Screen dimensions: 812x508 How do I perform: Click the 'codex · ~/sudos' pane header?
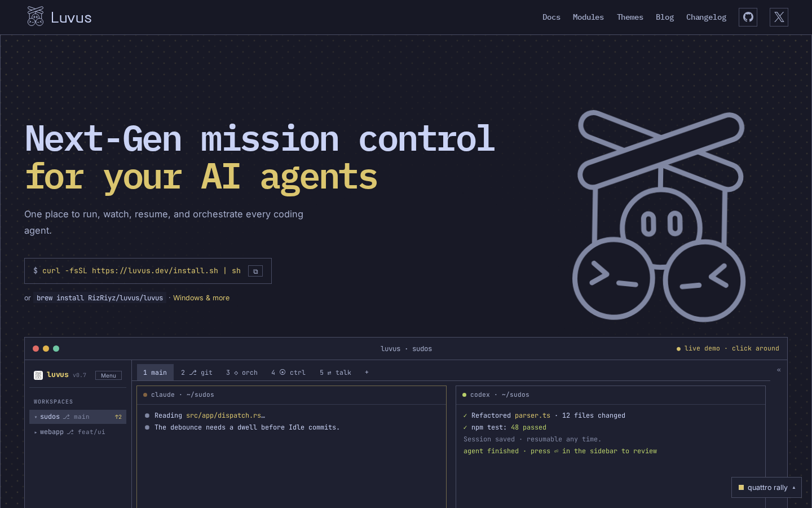click(611, 395)
